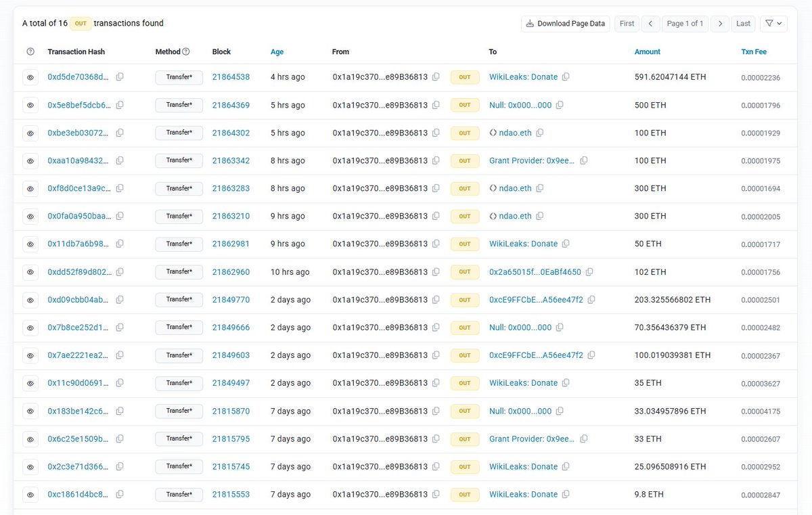Copy address 0x2a65015f...0EaBf4650
This screenshot has width=812, height=515.
589,272
